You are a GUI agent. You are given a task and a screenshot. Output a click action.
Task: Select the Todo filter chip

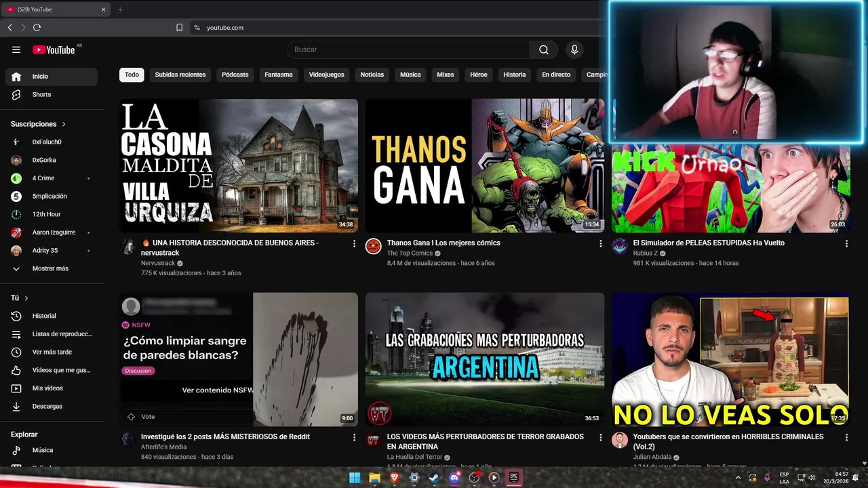tap(132, 75)
